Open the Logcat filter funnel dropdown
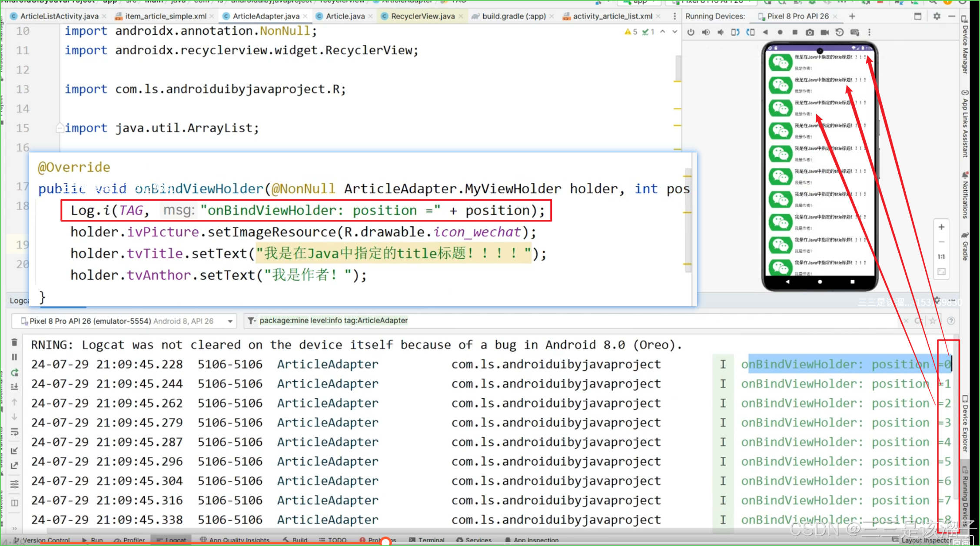Viewport: 980px width, 546px height. click(251, 321)
